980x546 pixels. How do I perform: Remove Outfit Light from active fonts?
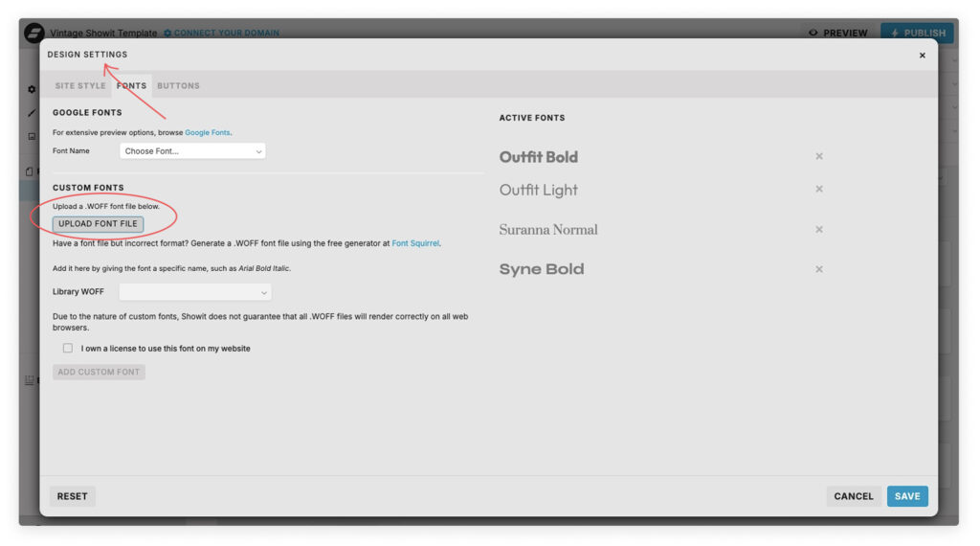[819, 189]
